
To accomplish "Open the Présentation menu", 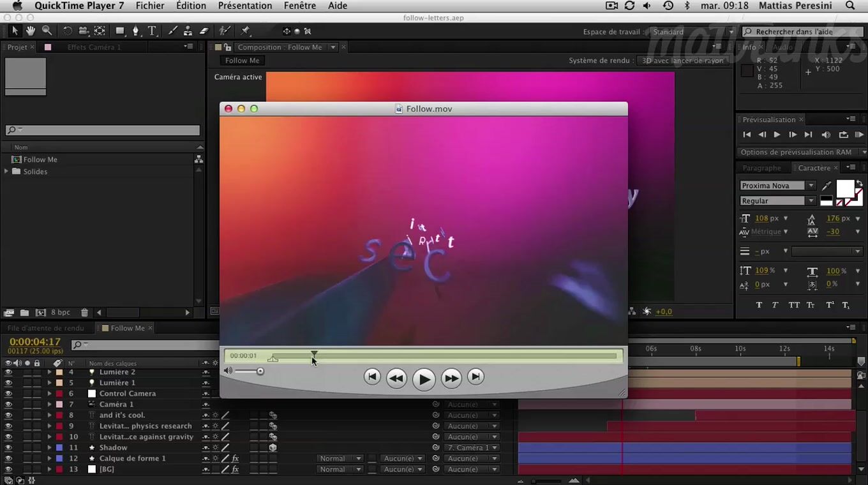I will tap(245, 6).
